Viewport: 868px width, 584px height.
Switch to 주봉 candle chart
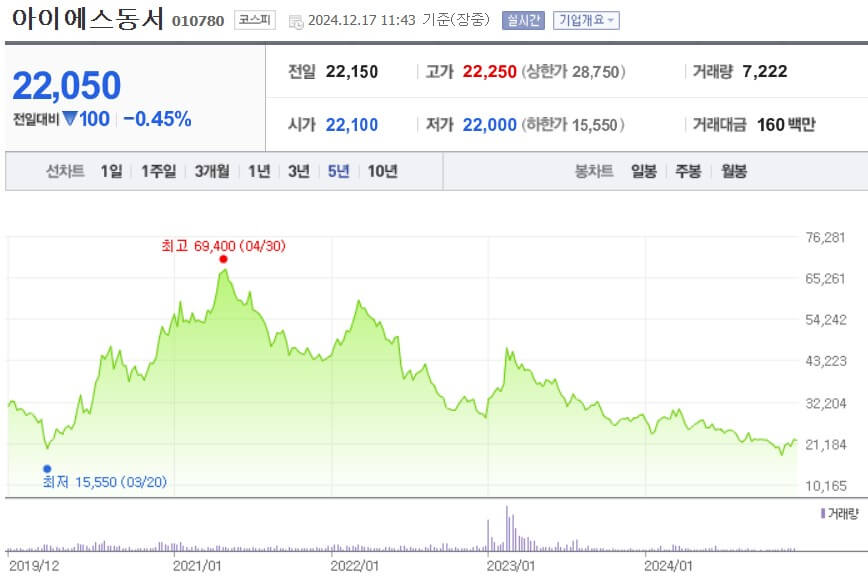click(x=688, y=171)
